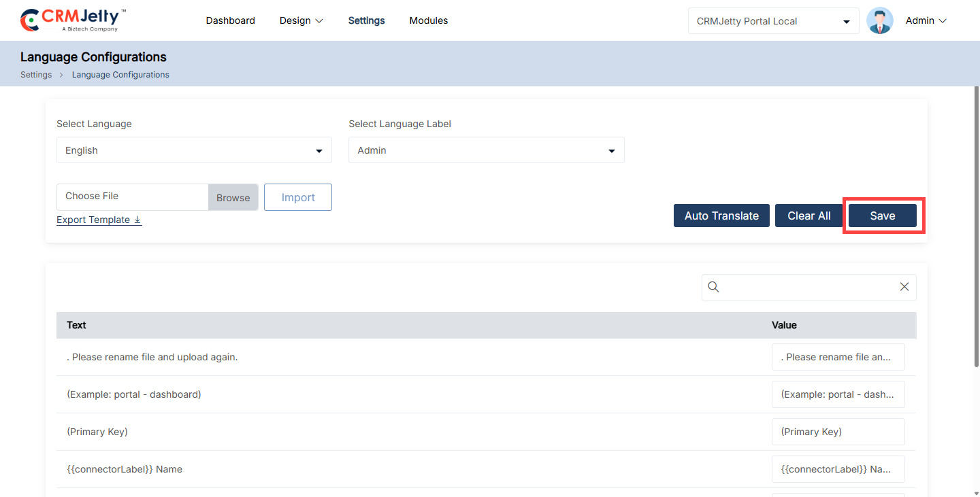The height and width of the screenshot is (497, 980).
Task: Open the Settings menu item
Action: pyautogui.click(x=366, y=21)
